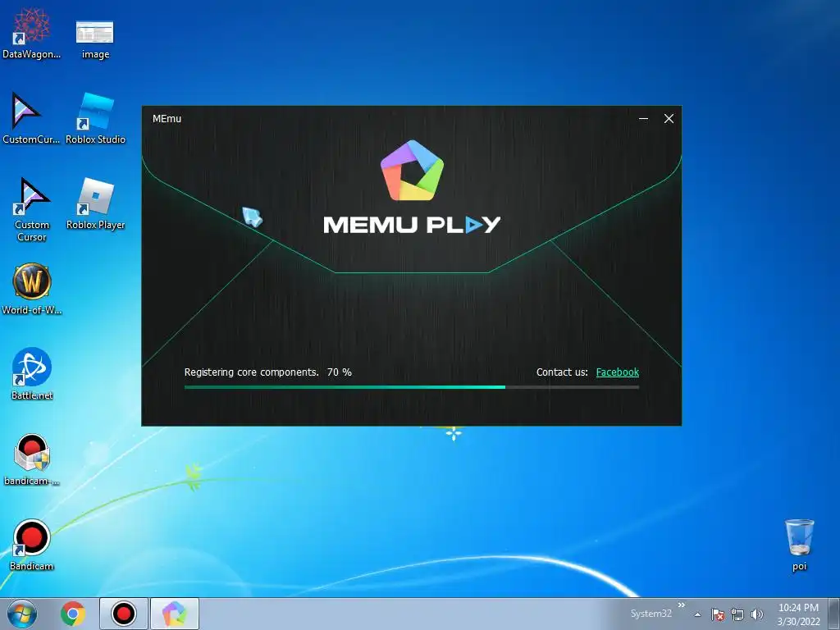Screen dimensions: 840x630
Task: Launch the CustomCur... desktop icon
Action: (x=31, y=118)
